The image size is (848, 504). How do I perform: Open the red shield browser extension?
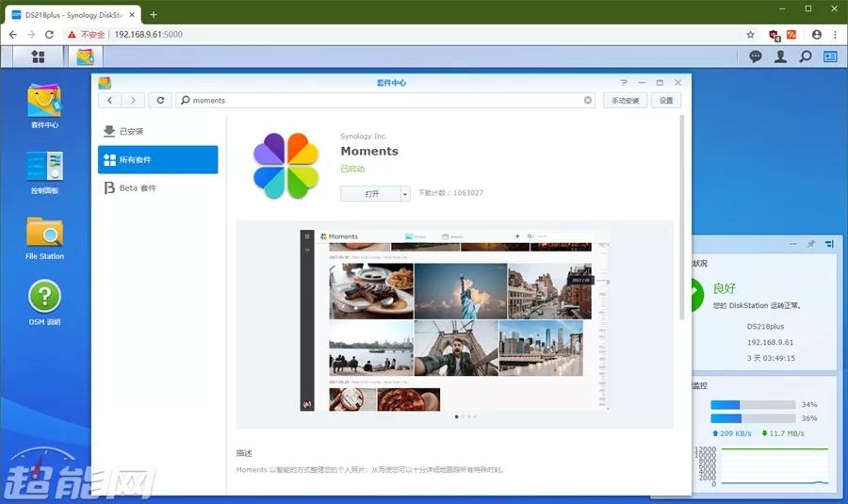click(774, 35)
